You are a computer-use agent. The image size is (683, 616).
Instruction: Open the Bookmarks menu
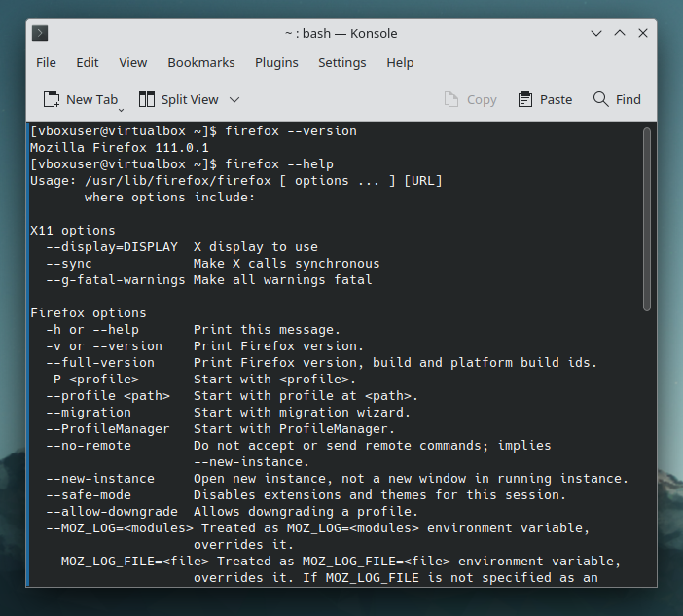pyautogui.click(x=201, y=62)
